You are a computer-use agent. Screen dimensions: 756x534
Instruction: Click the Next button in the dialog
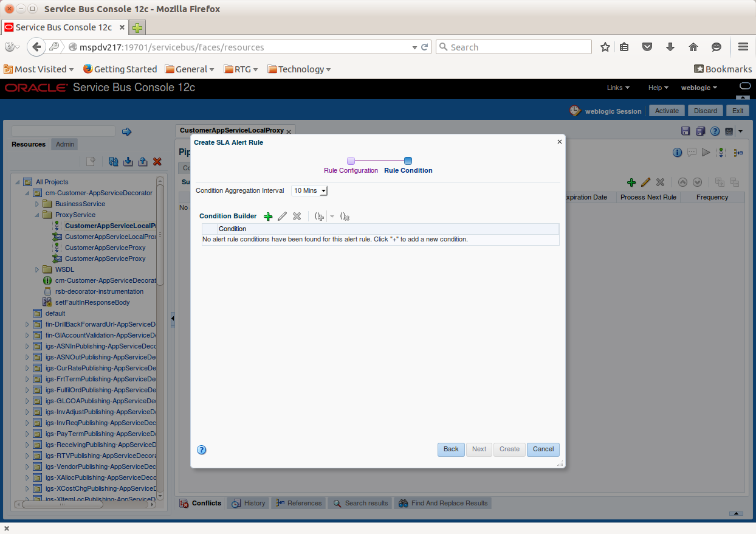coord(479,449)
